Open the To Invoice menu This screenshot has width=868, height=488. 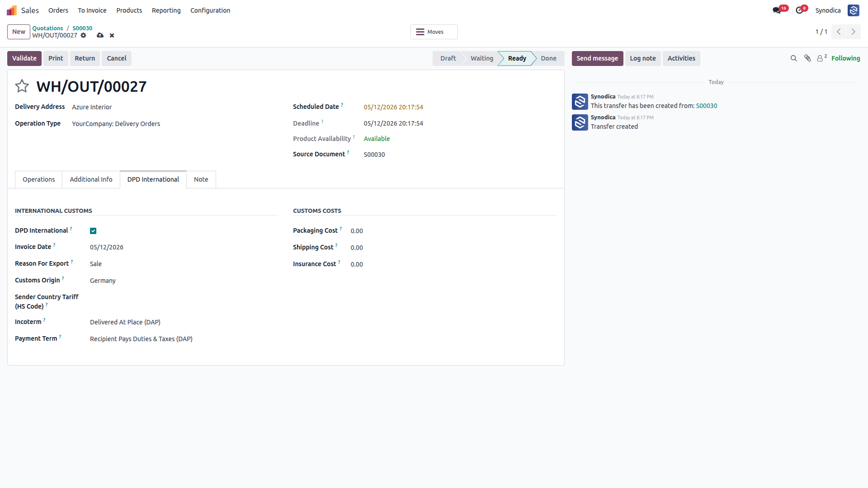[92, 10]
